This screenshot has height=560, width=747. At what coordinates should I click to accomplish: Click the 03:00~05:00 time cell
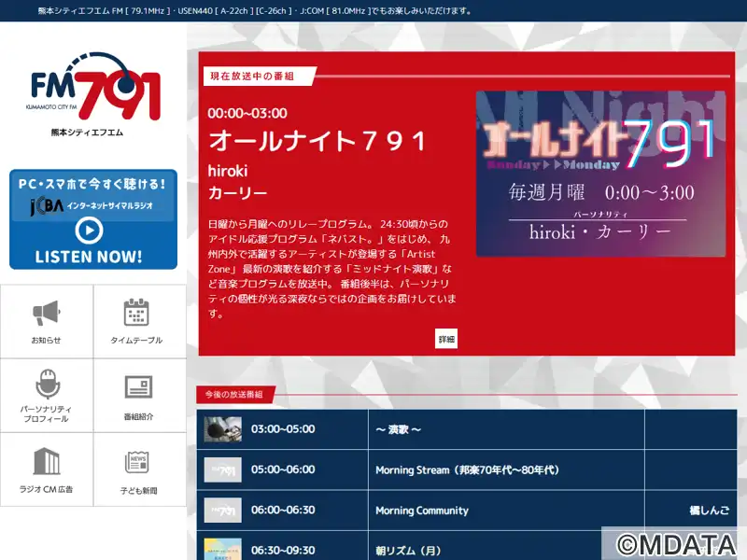[283, 429]
